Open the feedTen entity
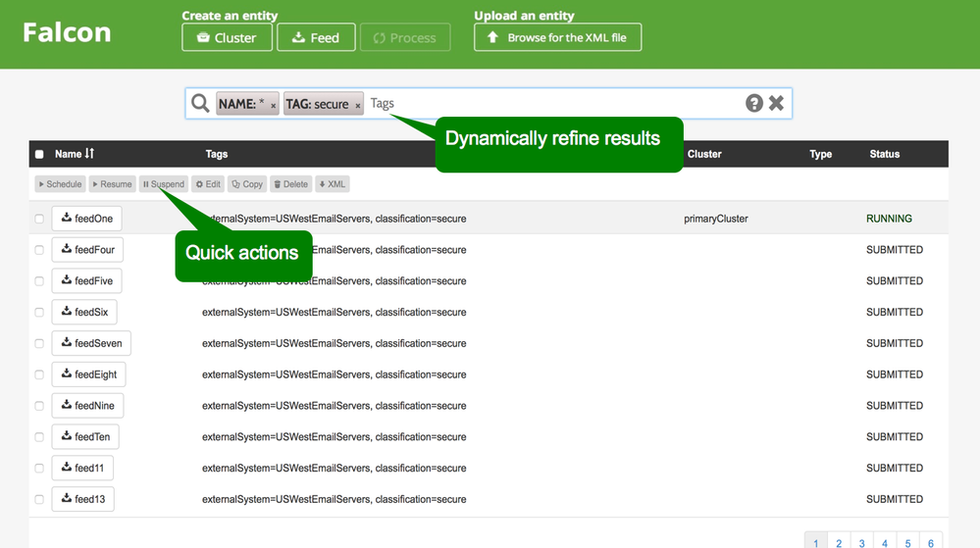The height and width of the screenshot is (548, 980). (x=85, y=437)
